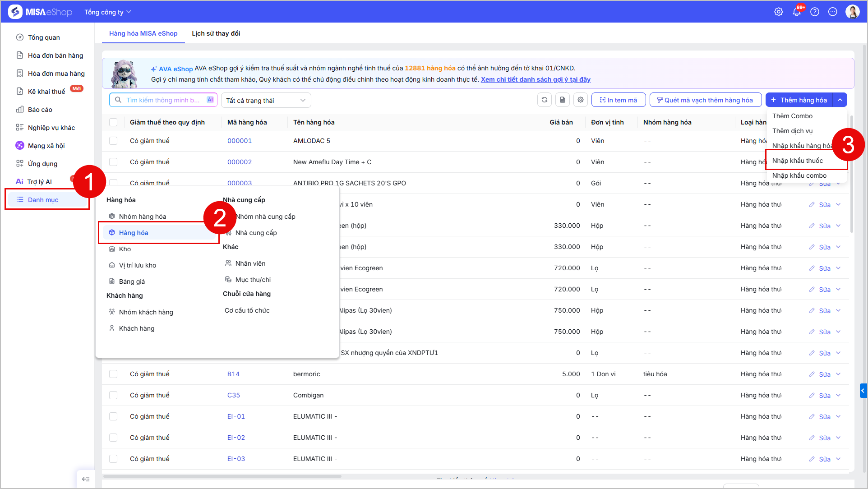
Task: Select the Hàng hóa MISA eShop tab
Action: click(143, 33)
